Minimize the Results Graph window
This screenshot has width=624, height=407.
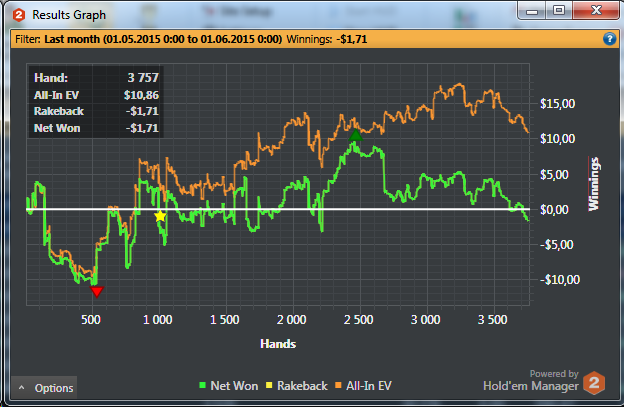[x=532, y=11]
